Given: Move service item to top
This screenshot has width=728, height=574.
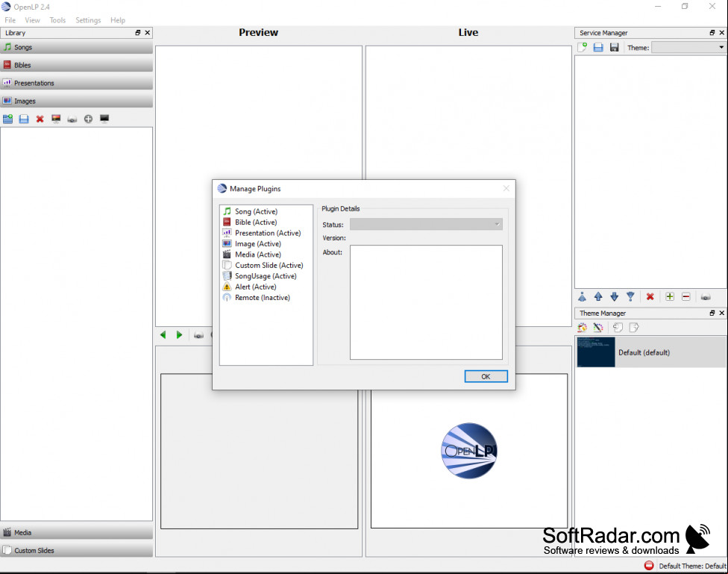Looking at the screenshot, I should [x=583, y=296].
